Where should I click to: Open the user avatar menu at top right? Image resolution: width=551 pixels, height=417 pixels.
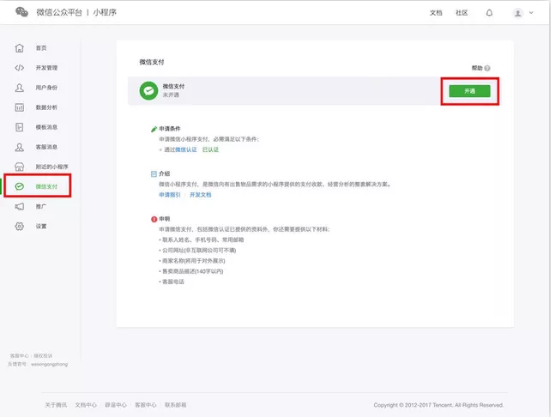coord(518,13)
